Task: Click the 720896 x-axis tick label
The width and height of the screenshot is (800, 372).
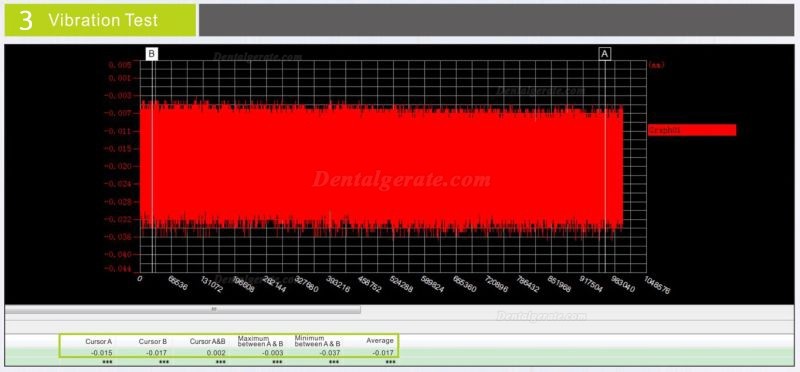Action: [x=496, y=285]
